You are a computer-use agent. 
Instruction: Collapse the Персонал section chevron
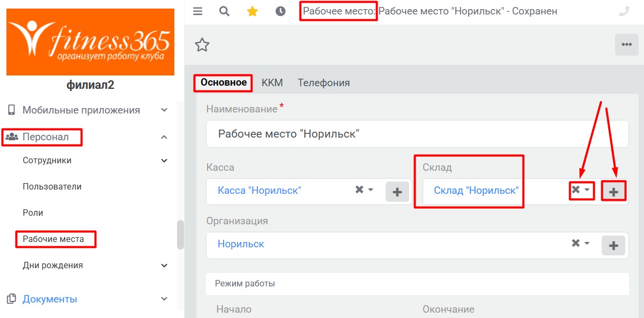coord(164,137)
